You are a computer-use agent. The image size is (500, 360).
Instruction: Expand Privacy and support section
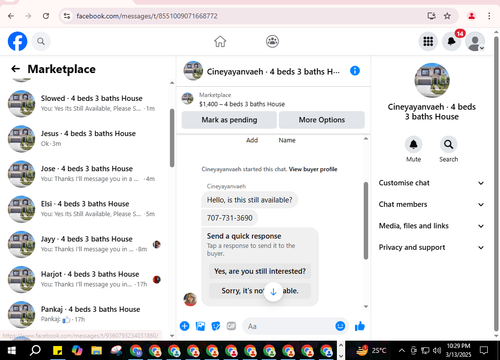[431, 247]
